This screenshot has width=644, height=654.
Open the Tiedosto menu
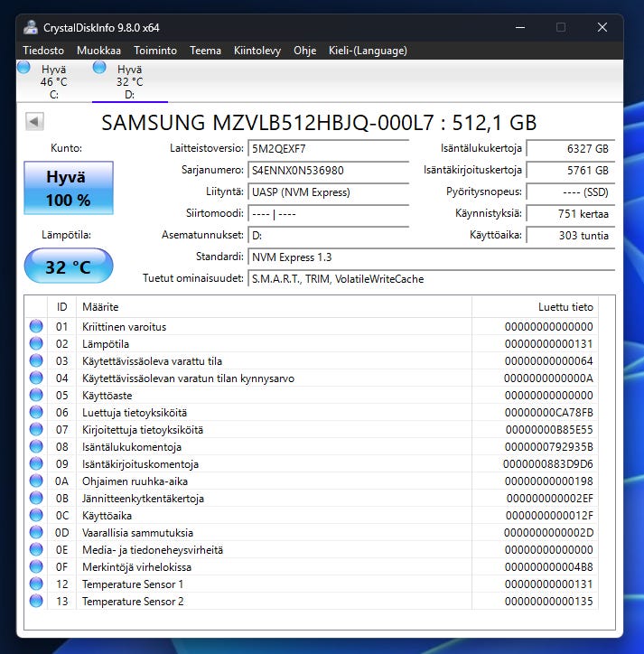[x=43, y=51]
